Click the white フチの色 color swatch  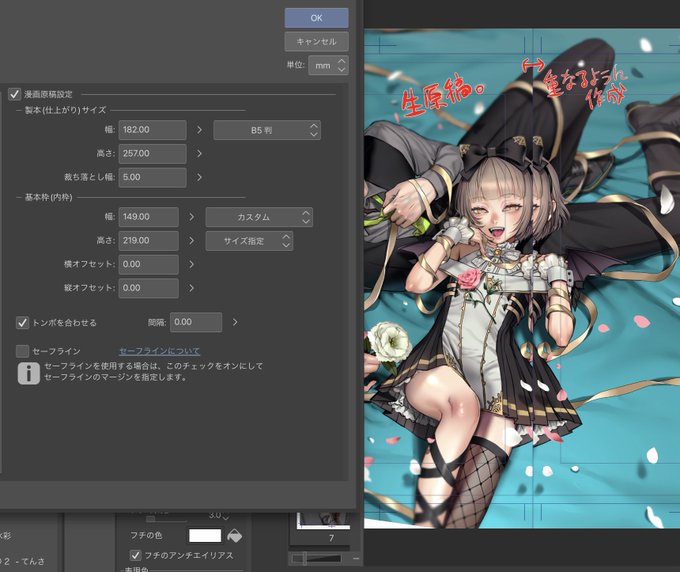pos(205,536)
